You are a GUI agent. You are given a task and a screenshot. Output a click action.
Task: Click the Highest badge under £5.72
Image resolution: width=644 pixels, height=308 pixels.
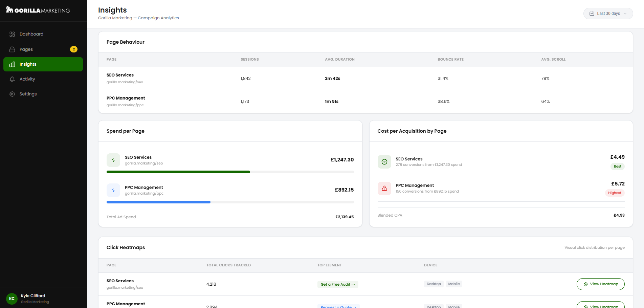click(615, 193)
